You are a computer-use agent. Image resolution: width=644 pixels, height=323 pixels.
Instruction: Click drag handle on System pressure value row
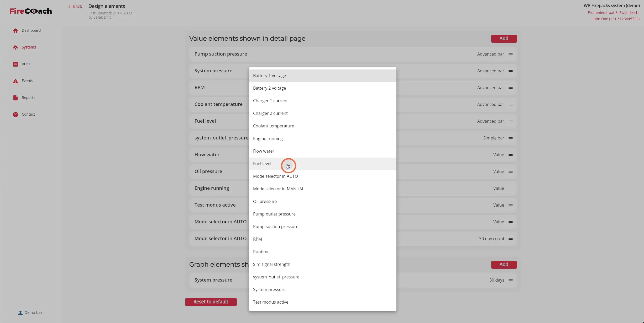[510, 71]
